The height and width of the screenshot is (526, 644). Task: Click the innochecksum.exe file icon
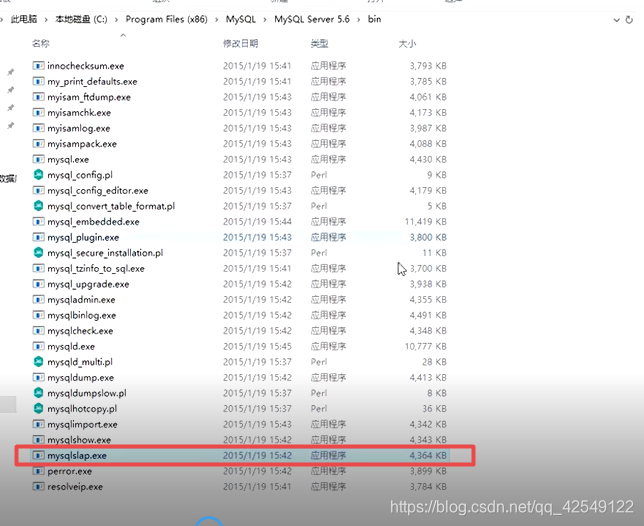point(38,66)
